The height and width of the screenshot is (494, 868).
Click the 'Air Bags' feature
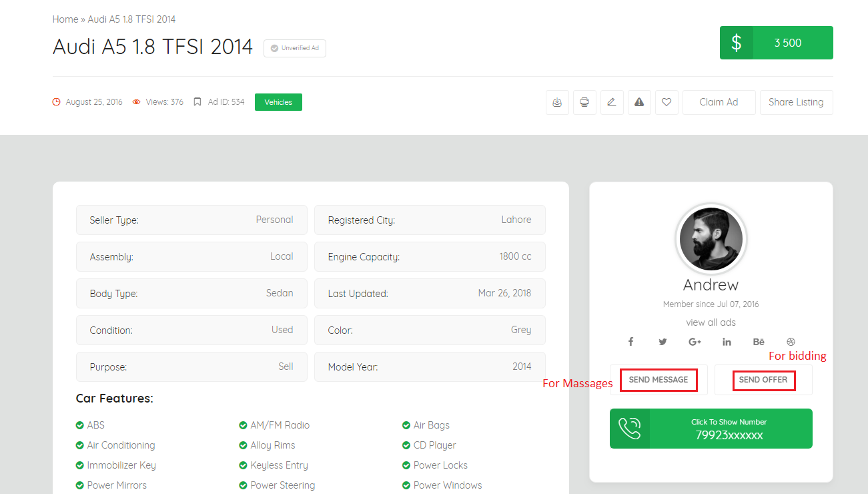click(426, 425)
